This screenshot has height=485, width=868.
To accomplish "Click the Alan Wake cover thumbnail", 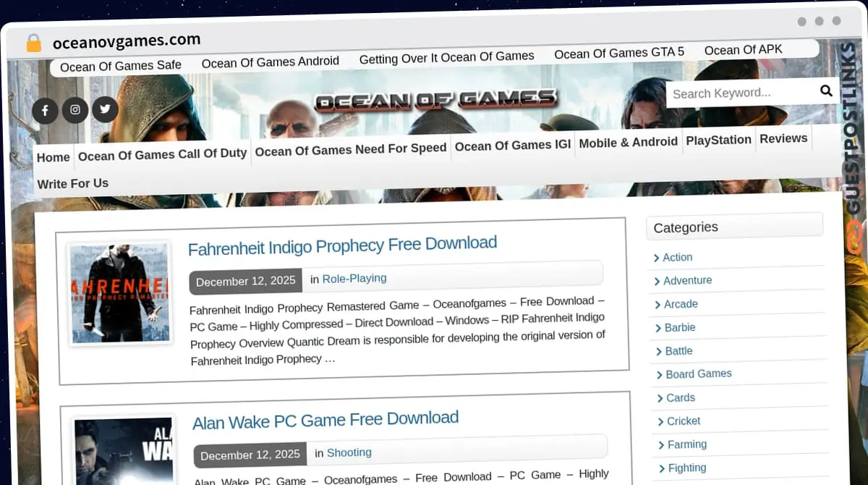I will (x=124, y=450).
